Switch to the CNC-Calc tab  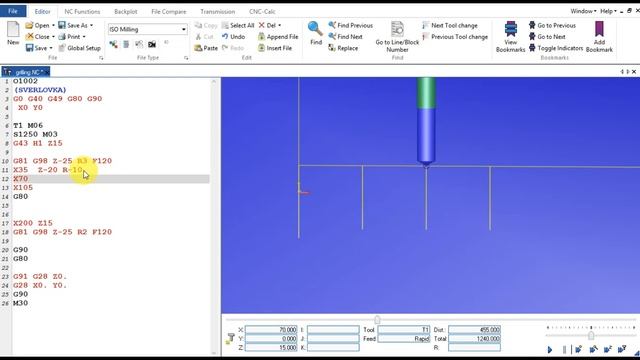pyautogui.click(x=262, y=11)
